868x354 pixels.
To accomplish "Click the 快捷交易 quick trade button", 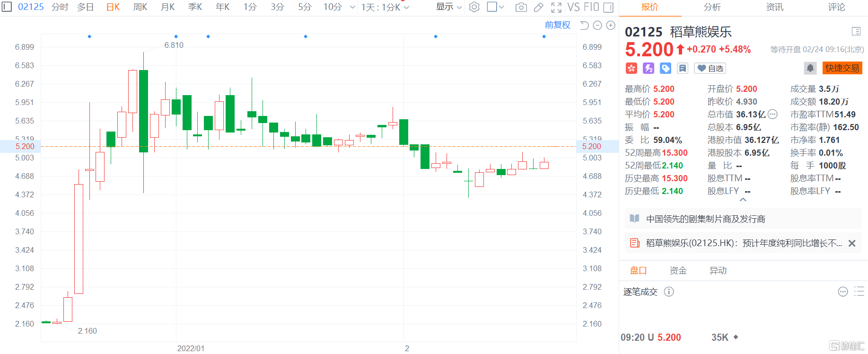I will pos(842,68).
